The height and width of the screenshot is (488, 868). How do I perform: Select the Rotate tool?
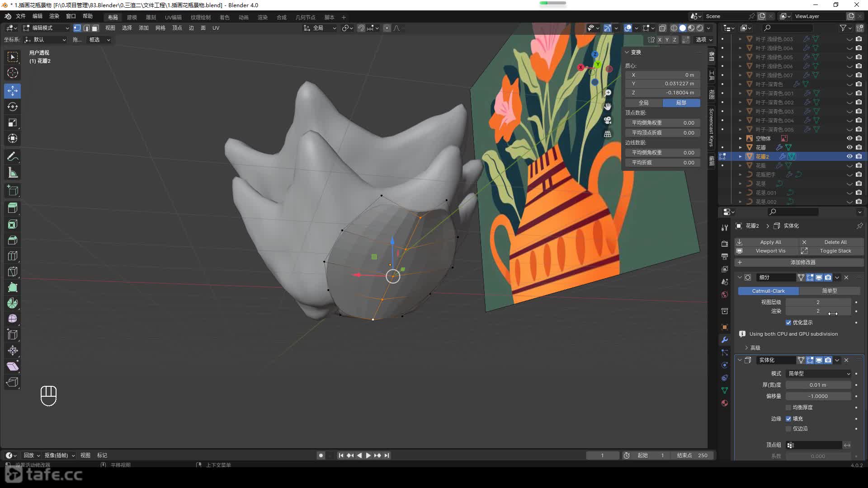pos(13,107)
